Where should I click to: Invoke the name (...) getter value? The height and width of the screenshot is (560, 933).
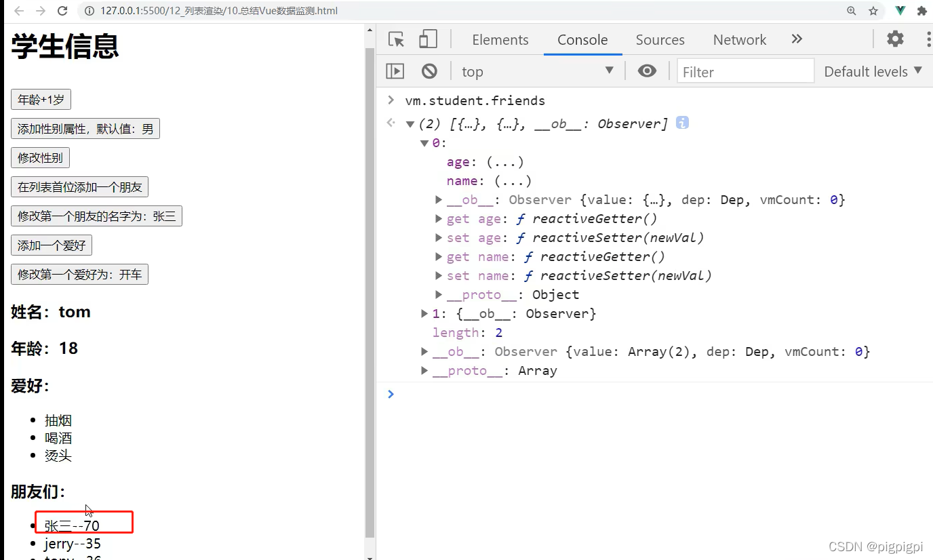pyautogui.click(x=513, y=181)
